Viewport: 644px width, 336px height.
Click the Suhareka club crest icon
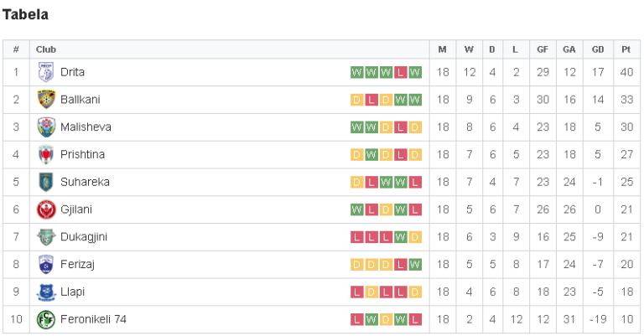46,182
